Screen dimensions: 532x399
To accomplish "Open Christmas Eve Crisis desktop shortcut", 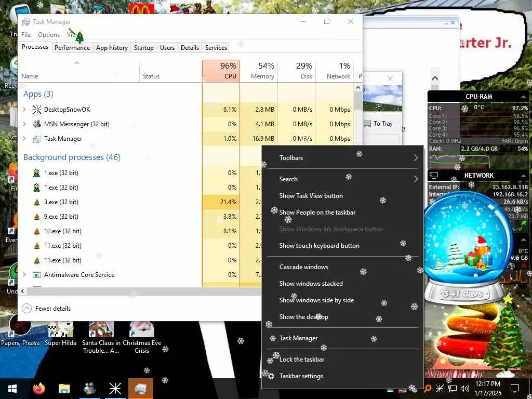I will (x=142, y=338).
